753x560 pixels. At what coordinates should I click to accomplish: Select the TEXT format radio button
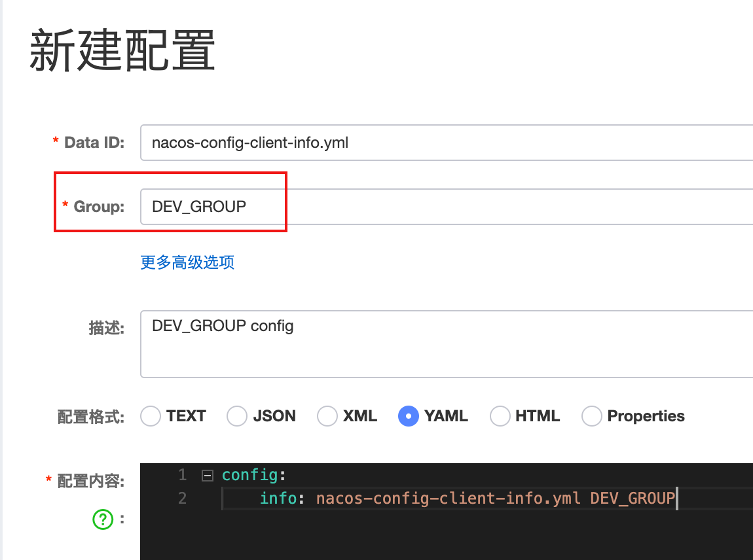pyautogui.click(x=151, y=416)
